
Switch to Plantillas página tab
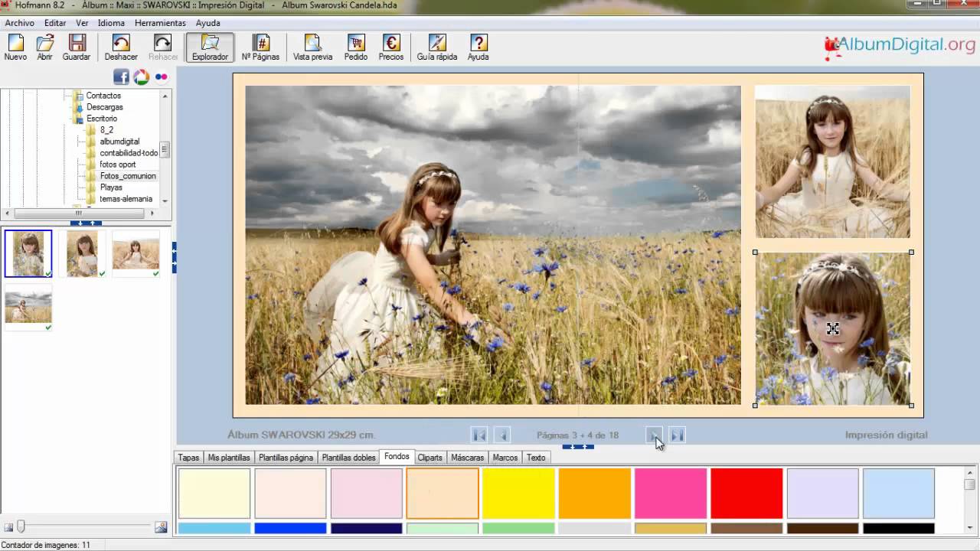point(286,458)
